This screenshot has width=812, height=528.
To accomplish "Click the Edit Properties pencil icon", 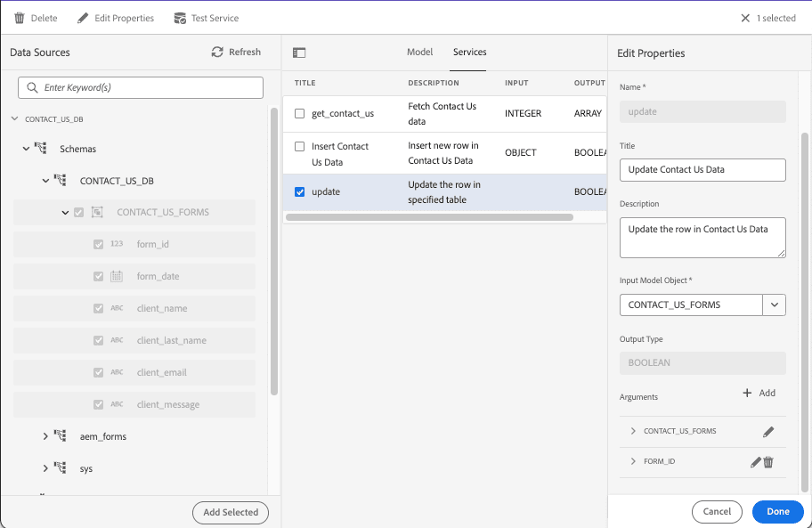I will [x=83, y=18].
